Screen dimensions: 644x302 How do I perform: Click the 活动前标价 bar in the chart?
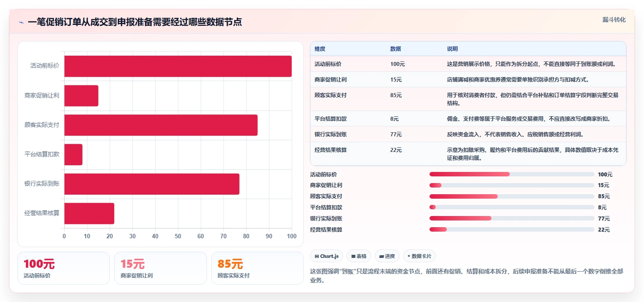pyautogui.click(x=178, y=66)
